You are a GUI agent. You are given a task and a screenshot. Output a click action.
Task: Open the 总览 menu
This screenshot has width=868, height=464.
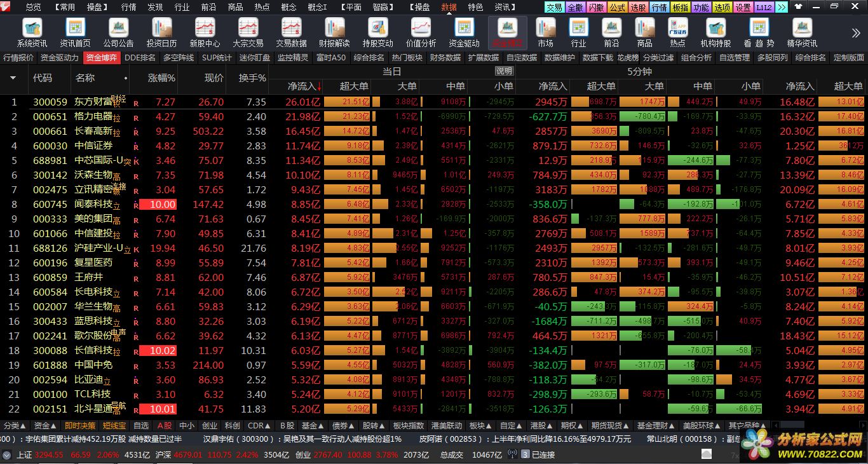click(33, 7)
